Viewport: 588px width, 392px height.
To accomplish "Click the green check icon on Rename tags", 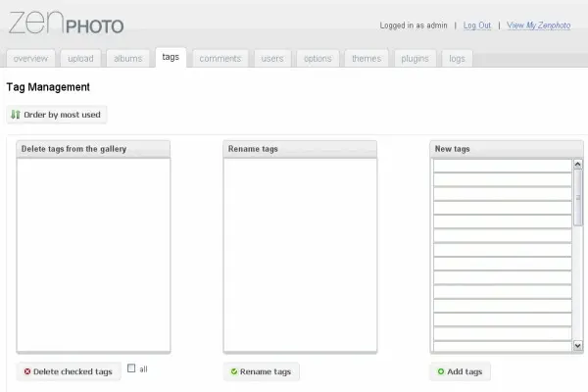I will click(233, 372).
